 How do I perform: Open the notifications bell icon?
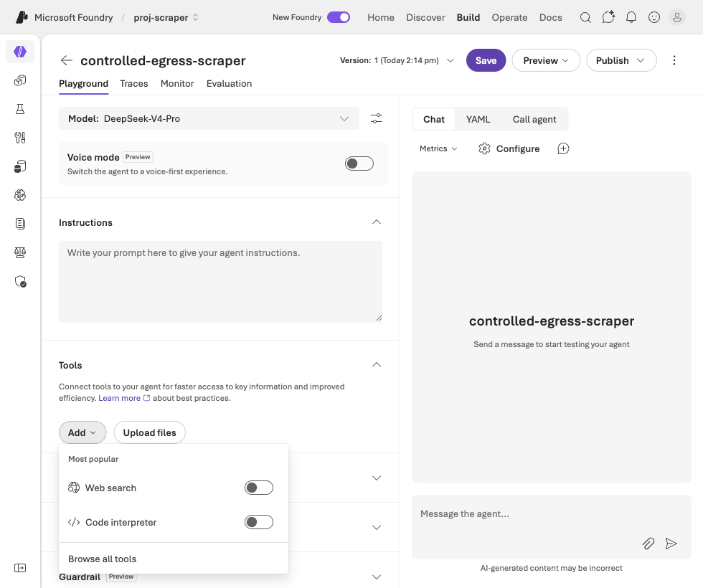631,17
